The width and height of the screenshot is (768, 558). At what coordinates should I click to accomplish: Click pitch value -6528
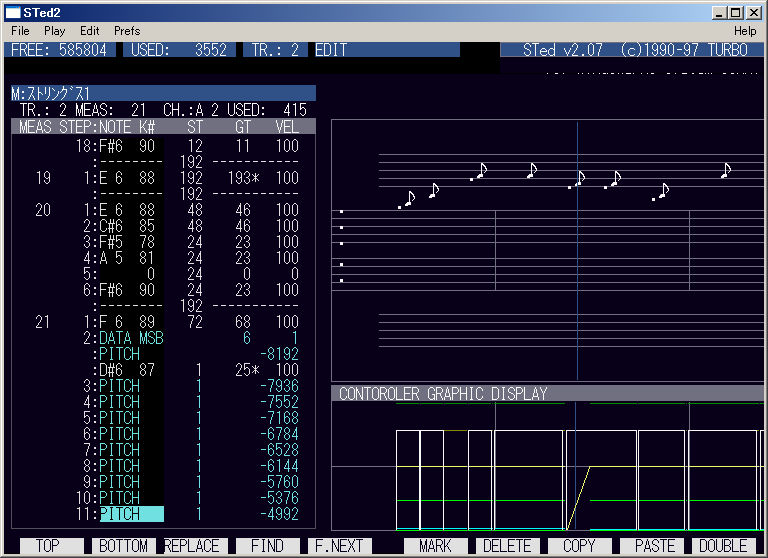pyautogui.click(x=279, y=450)
